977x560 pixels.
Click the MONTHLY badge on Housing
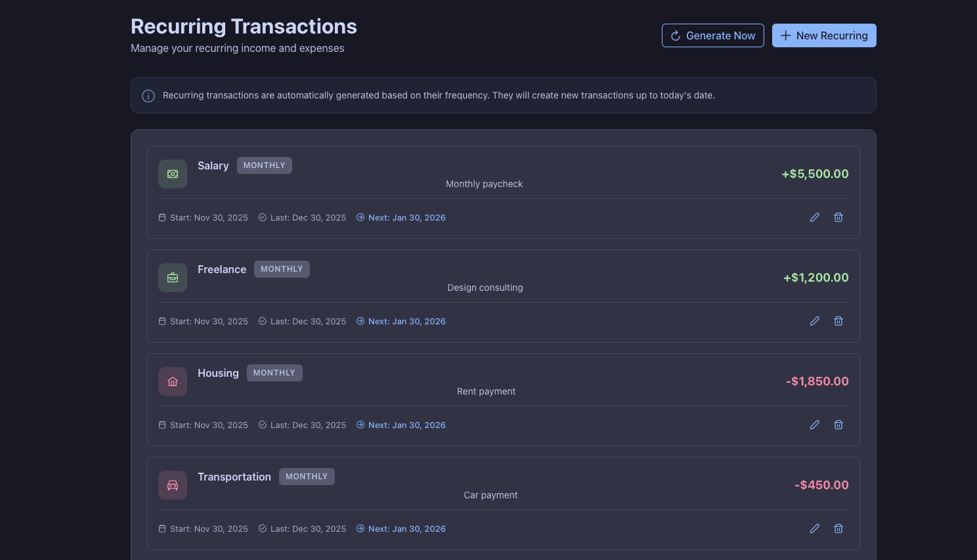274,372
